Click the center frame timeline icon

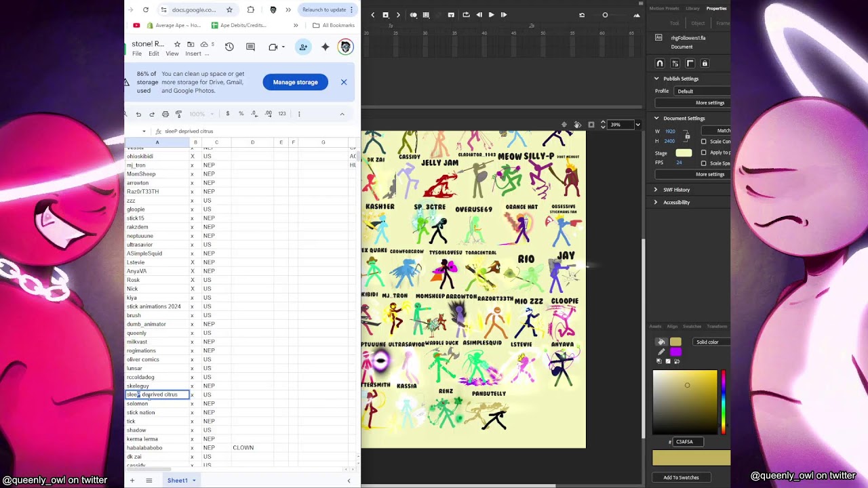coord(451,15)
